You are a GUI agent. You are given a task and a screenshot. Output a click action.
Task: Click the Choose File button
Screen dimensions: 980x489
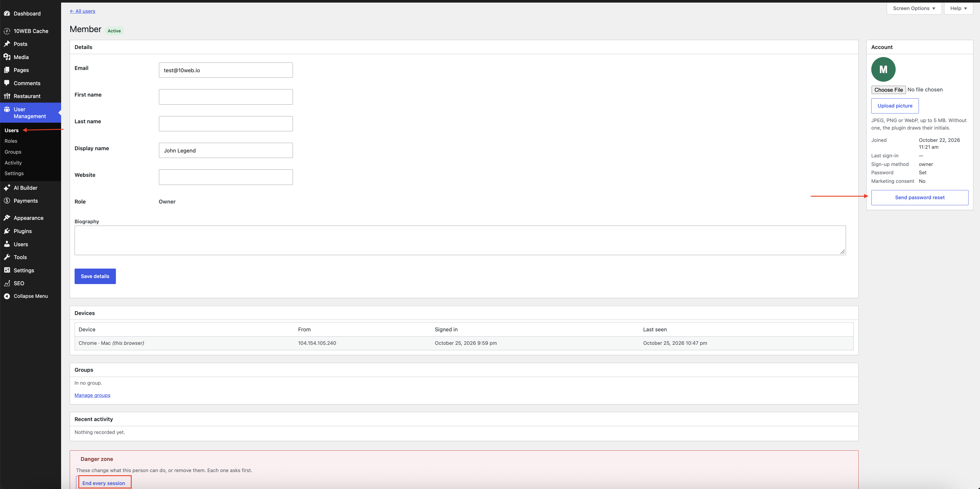coord(888,90)
